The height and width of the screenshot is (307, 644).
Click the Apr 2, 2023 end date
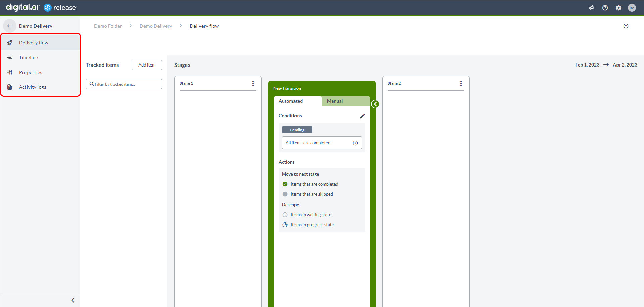[625, 65]
